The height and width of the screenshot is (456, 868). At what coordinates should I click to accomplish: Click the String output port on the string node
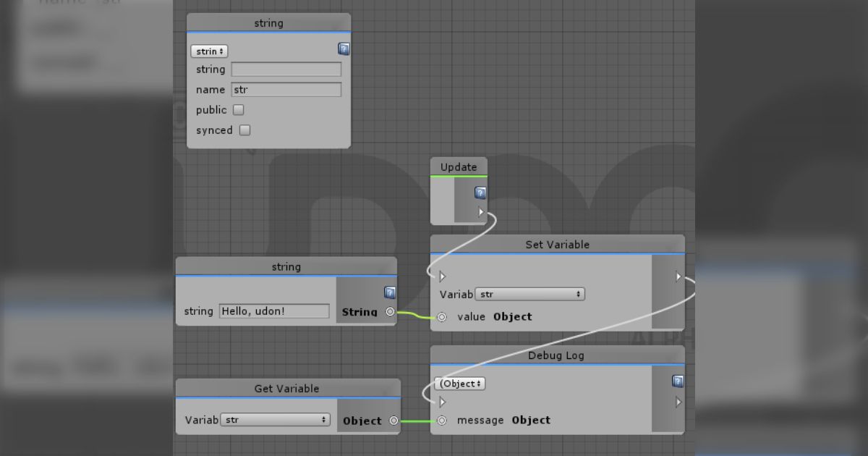coord(391,312)
